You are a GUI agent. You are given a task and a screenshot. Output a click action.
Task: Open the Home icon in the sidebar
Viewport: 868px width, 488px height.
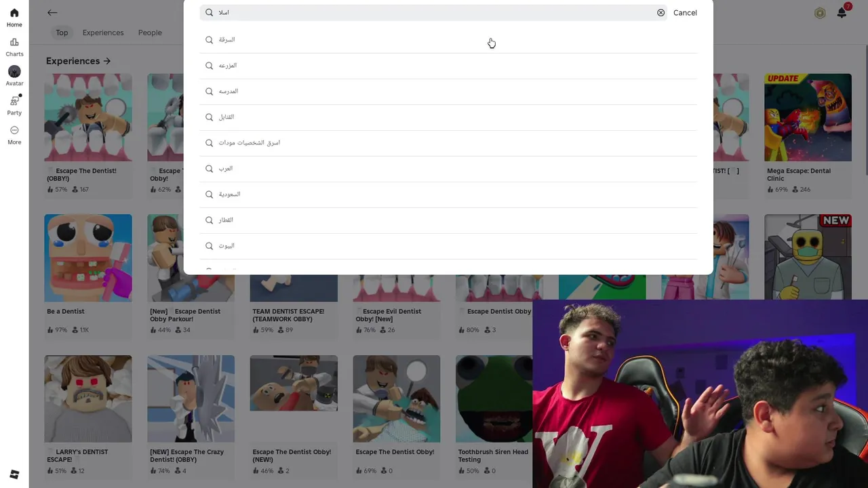(14, 14)
